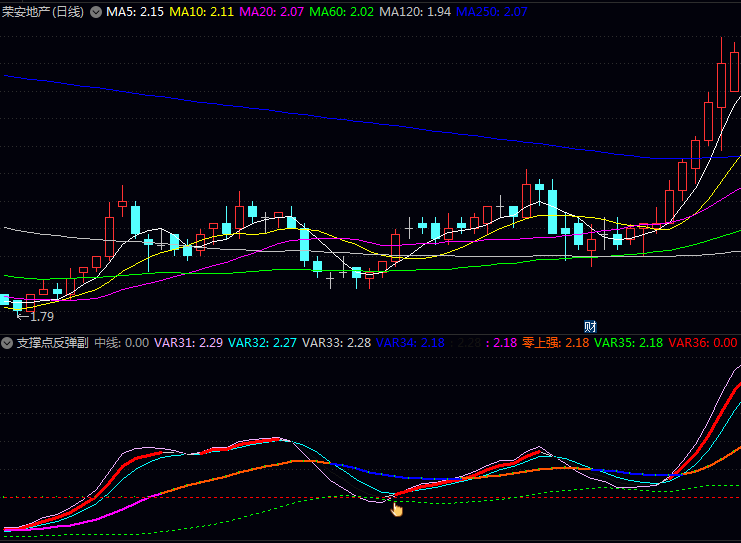This screenshot has height=543, width=741.
Task: Expand the main chart indicator dropdown arrow
Action: coord(95,12)
